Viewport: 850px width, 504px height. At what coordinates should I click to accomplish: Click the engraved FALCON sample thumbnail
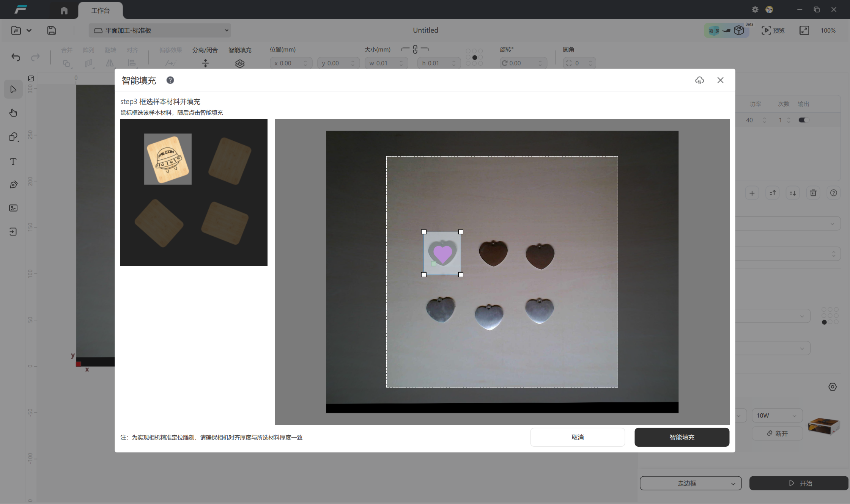[168, 159]
